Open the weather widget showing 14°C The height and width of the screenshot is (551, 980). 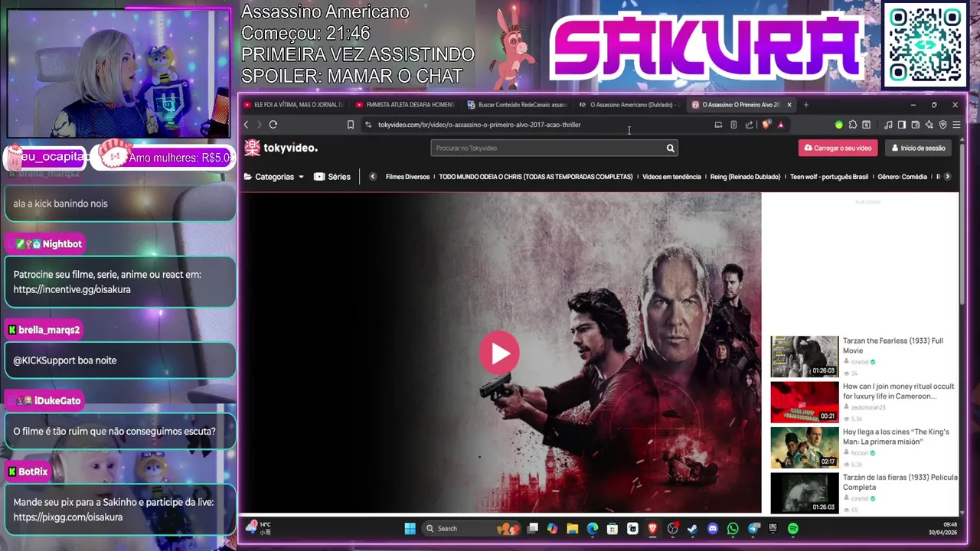coord(258,528)
